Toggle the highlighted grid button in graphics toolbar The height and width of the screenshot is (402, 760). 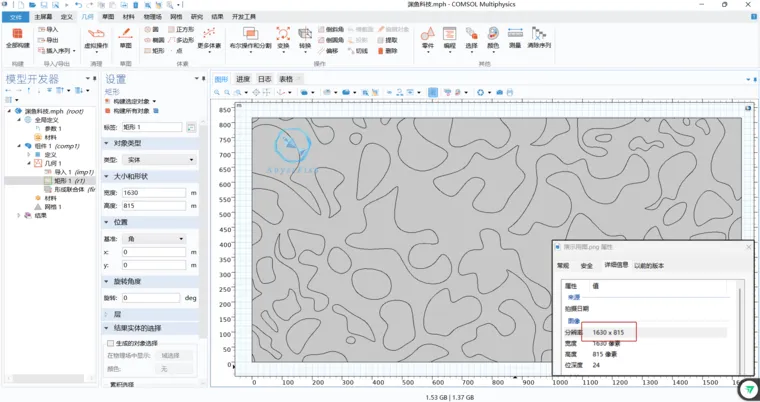433,92
